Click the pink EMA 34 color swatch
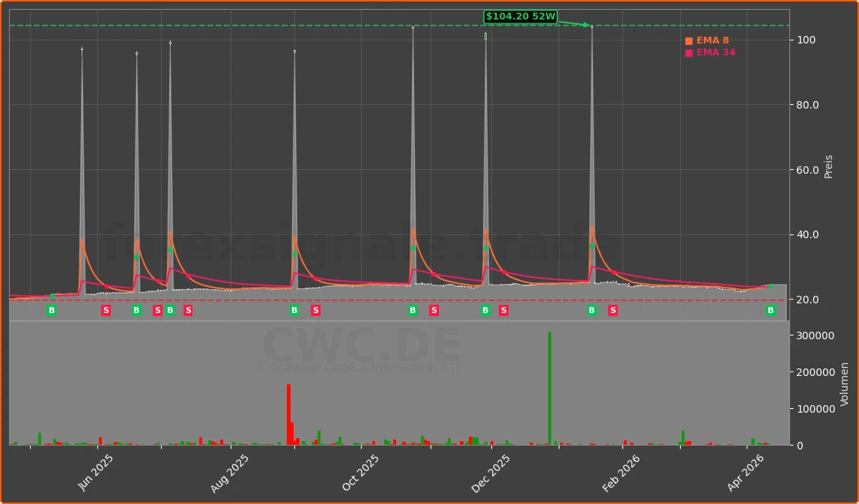Viewport: 859px width, 504px height. pos(688,52)
